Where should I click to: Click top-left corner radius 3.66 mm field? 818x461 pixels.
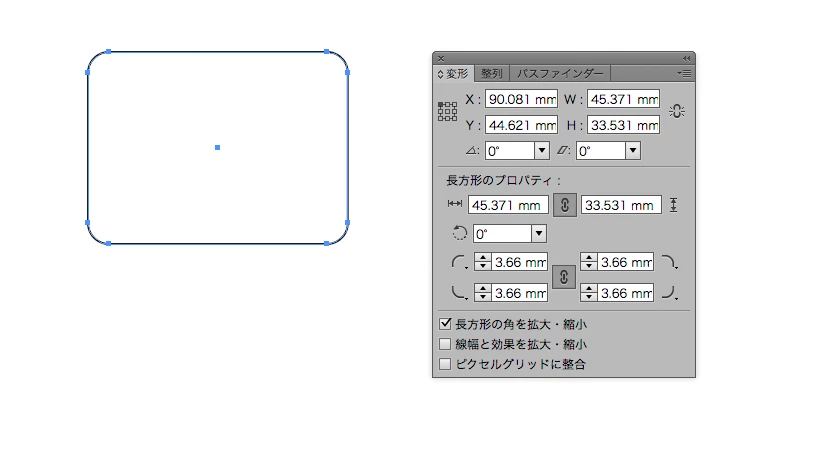click(520, 262)
